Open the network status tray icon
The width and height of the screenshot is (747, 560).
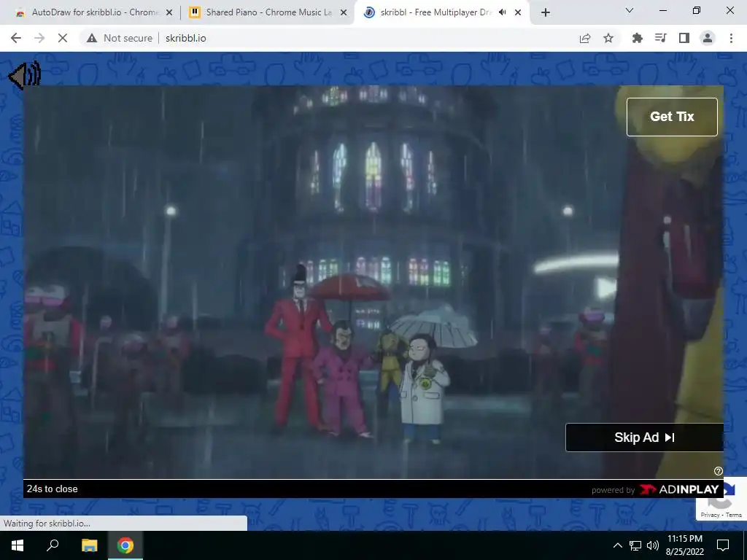tap(635, 545)
